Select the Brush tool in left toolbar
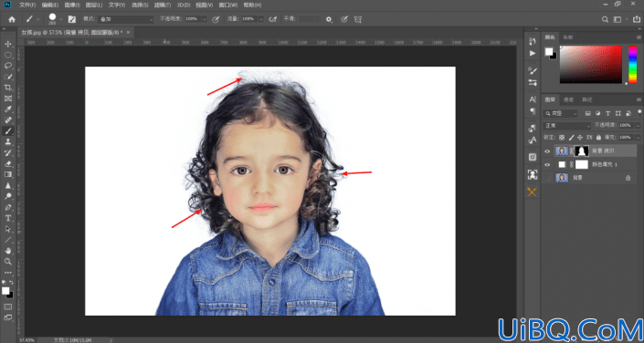The width and height of the screenshot is (644, 343). (8, 130)
